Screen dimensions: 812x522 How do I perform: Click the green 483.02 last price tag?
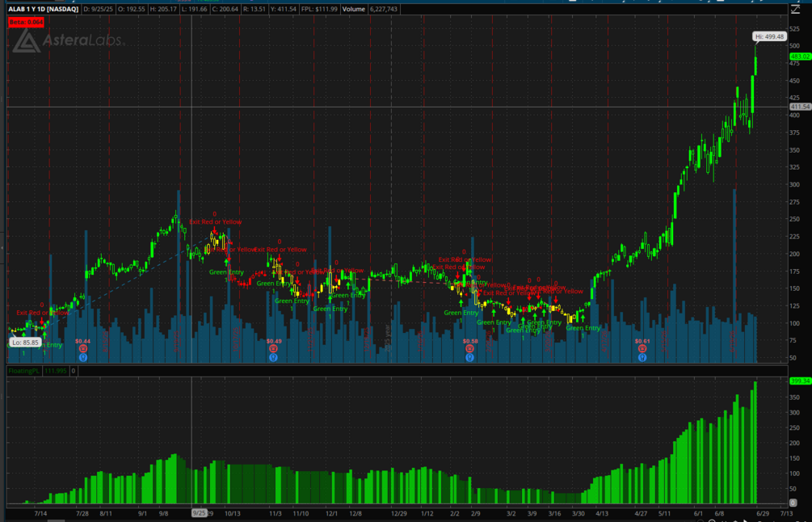point(800,57)
